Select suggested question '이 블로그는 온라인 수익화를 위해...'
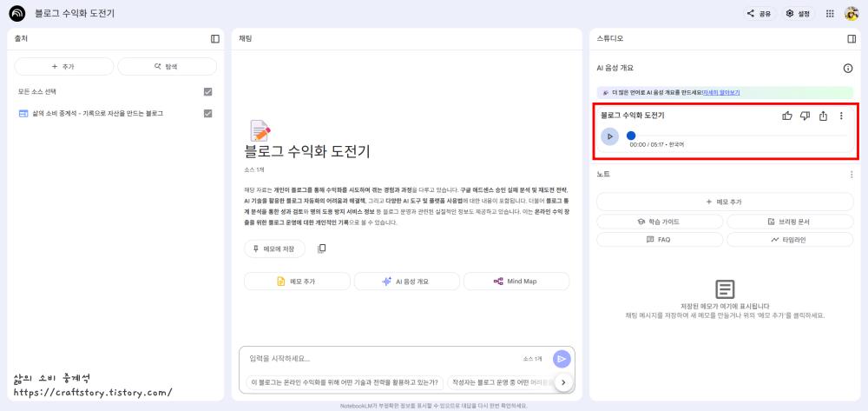This screenshot has height=411, width=868. click(345, 382)
